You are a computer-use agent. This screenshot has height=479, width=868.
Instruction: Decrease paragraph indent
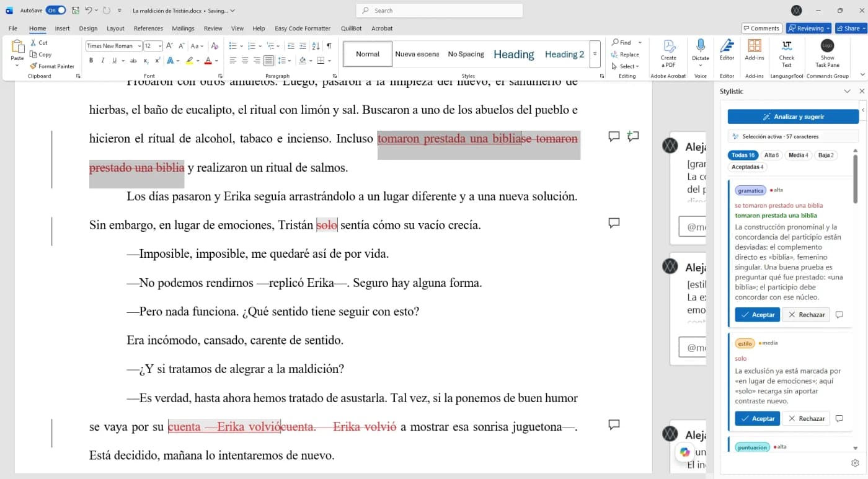pyautogui.click(x=290, y=46)
